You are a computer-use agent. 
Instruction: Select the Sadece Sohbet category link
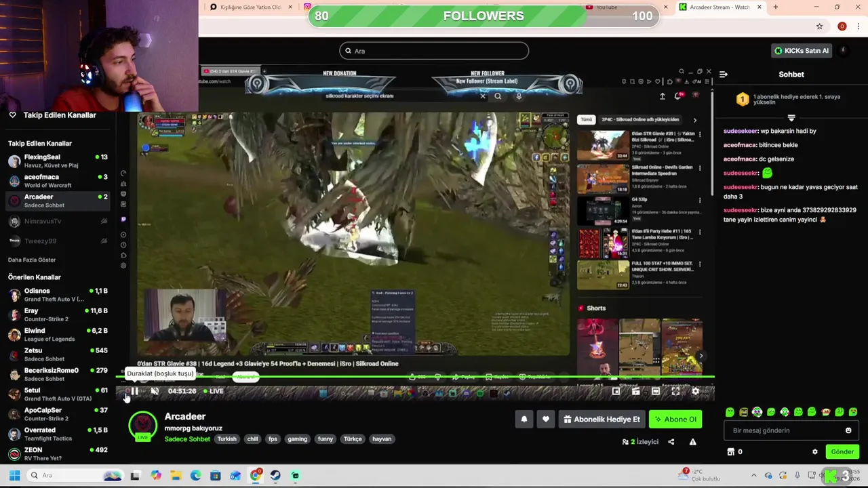pyautogui.click(x=187, y=439)
